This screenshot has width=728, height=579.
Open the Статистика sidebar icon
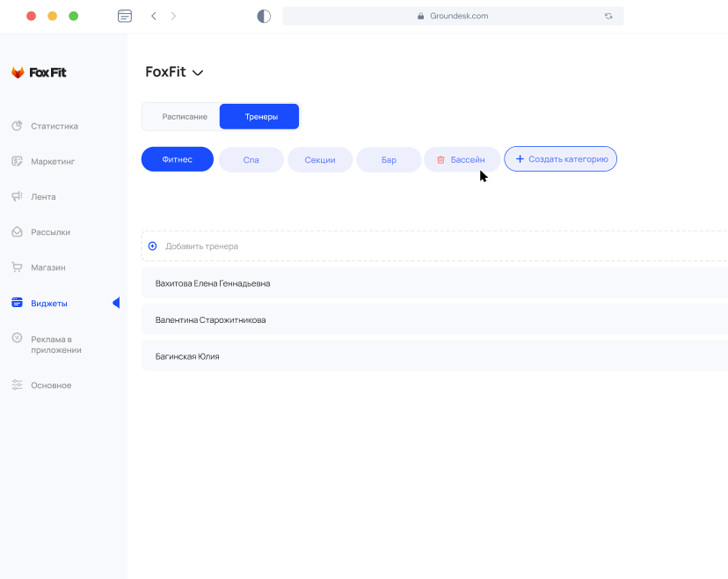[18, 126]
